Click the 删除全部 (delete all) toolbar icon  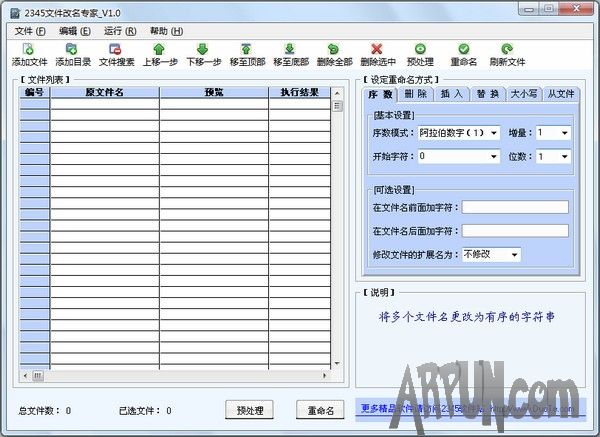333,49
